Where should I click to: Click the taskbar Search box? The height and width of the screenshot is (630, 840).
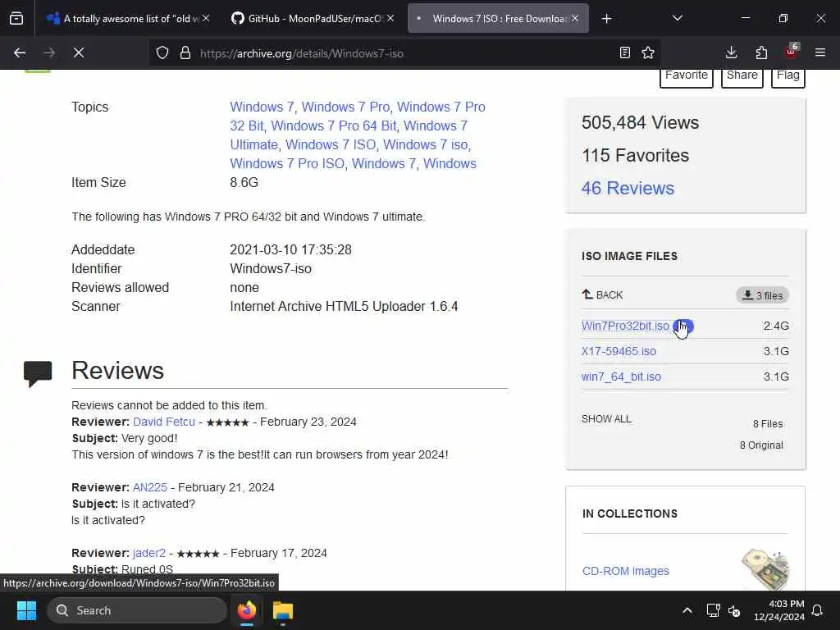point(137,610)
